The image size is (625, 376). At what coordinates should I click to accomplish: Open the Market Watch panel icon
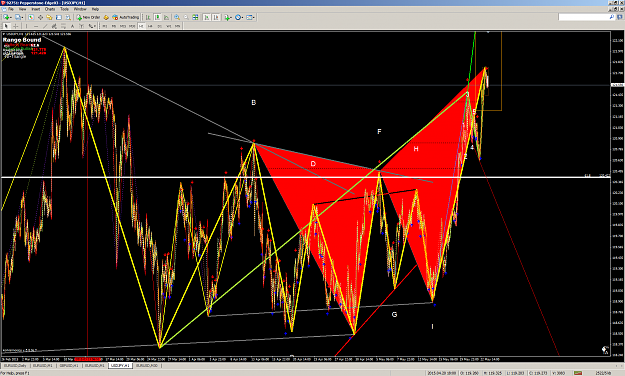(x=31, y=17)
